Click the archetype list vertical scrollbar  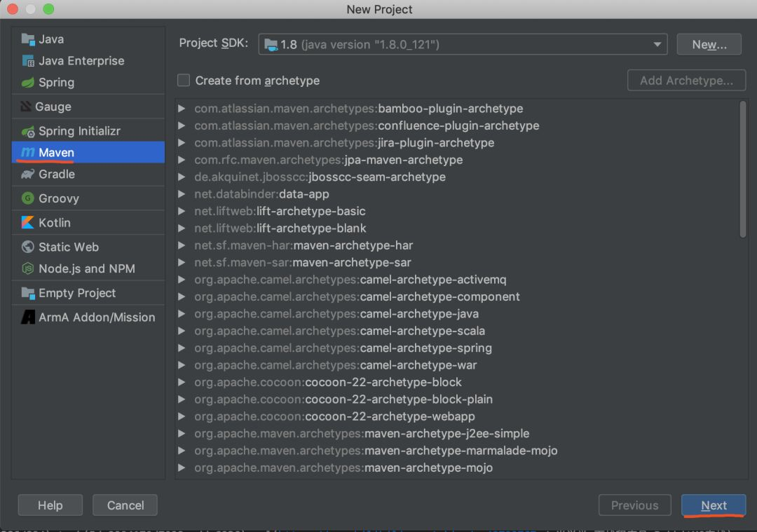point(742,169)
